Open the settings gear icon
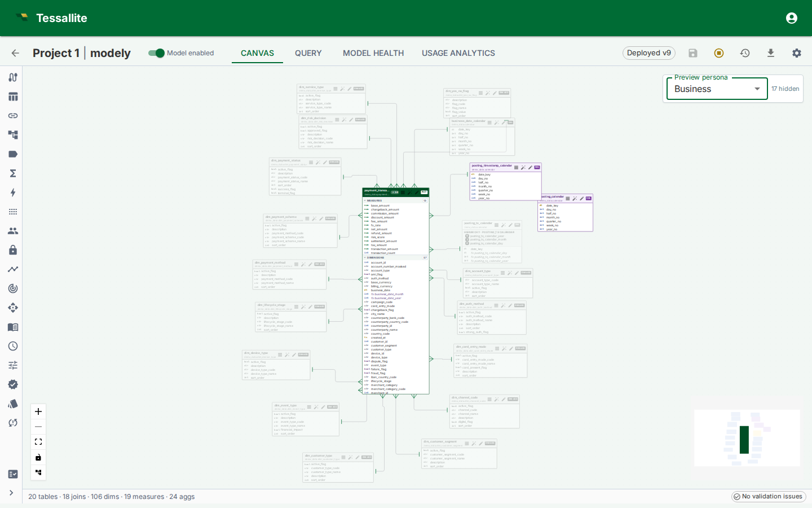The width and height of the screenshot is (812, 508). pos(797,53)
